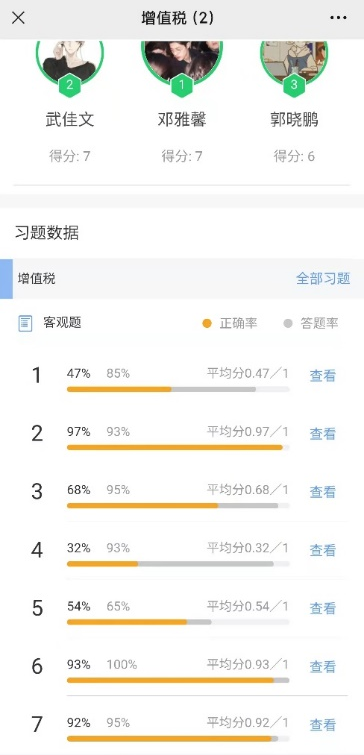View details for question 1 via 查看
The image size is (364, 755).
pos(323,376)
